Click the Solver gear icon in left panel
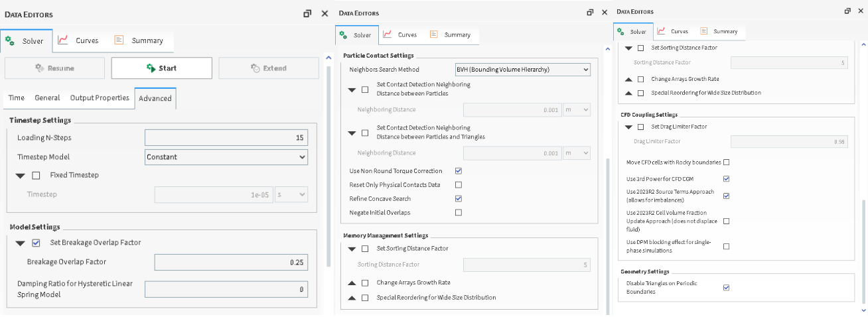Screen dimensions: 868x317 (x=10, y=40)
